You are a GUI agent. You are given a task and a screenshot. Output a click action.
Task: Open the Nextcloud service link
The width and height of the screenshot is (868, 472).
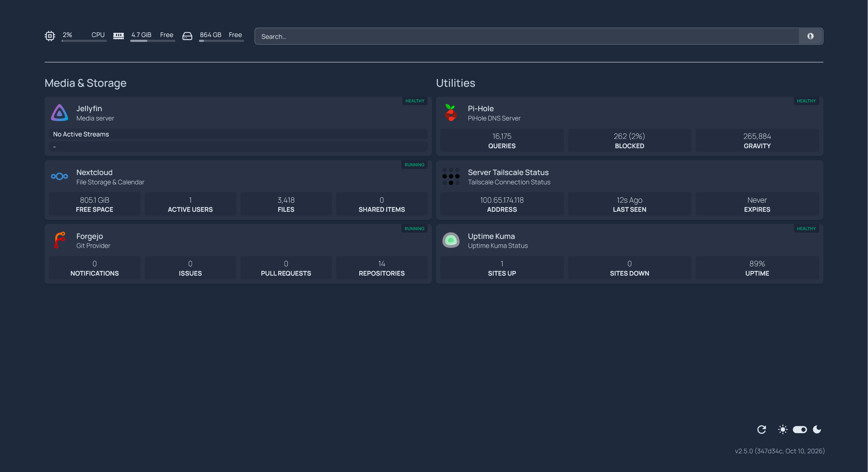[94, 172]
